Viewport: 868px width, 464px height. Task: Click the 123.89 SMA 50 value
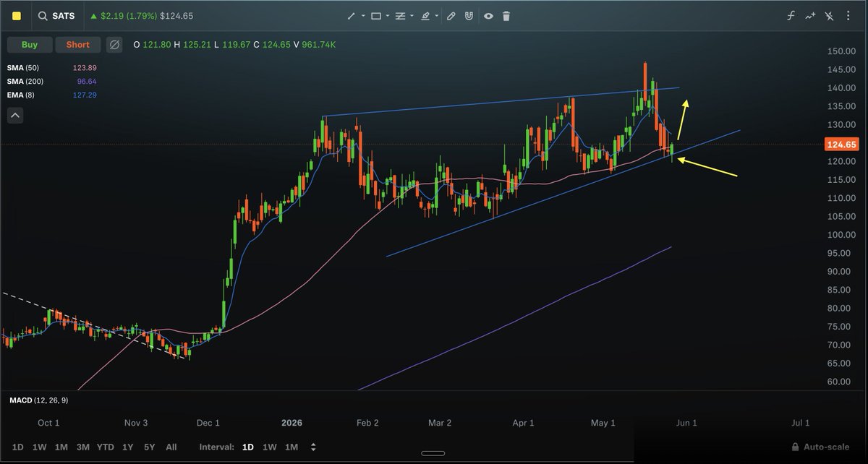coord(85,67)
